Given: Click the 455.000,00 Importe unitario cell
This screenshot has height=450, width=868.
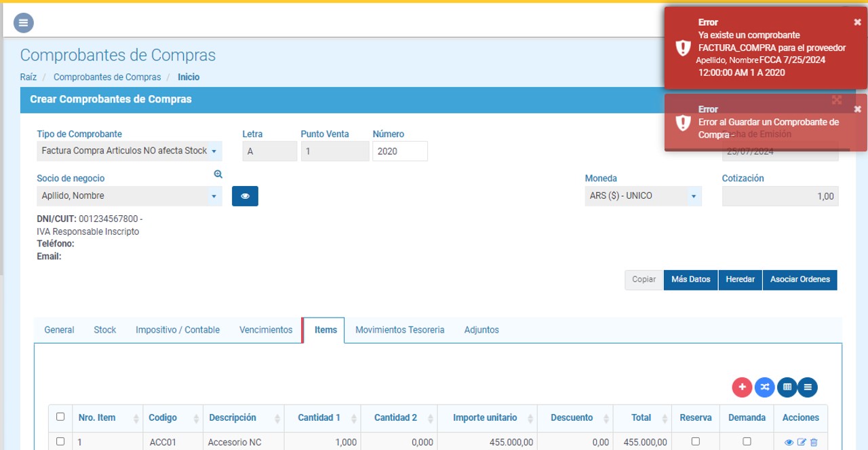Looking at the screenshot, I should (487, 442).
